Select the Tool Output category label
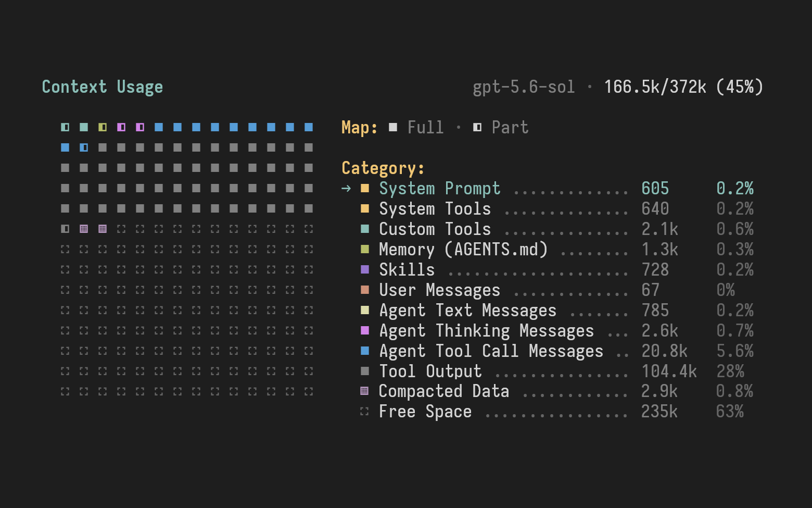Image resolution: width=812 pixels, height=508 pixels. click(x=430, y=371)
